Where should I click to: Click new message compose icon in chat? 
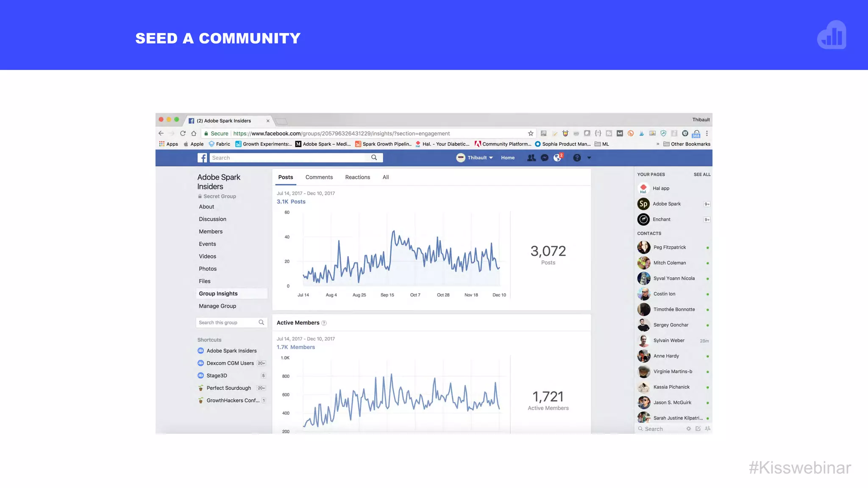point(698,429)
